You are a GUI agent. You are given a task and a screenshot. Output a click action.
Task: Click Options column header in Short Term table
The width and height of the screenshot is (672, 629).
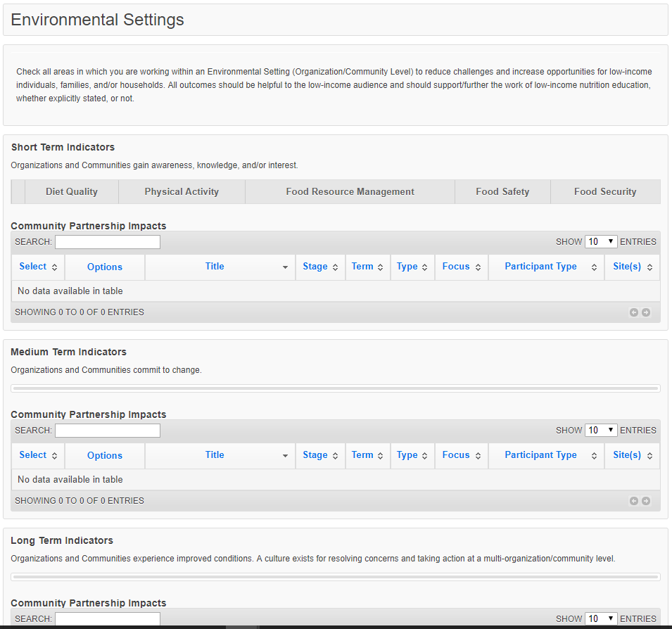coord(105,267)
